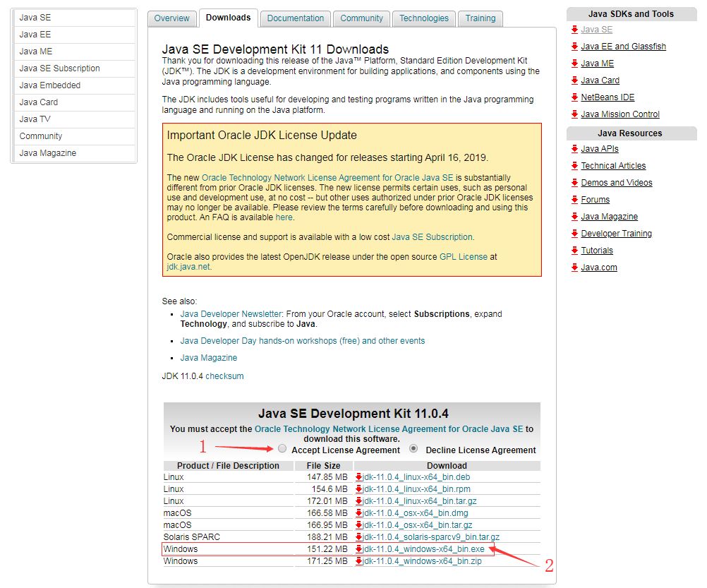
Task: Open the GPL License link
Action: 464,257
